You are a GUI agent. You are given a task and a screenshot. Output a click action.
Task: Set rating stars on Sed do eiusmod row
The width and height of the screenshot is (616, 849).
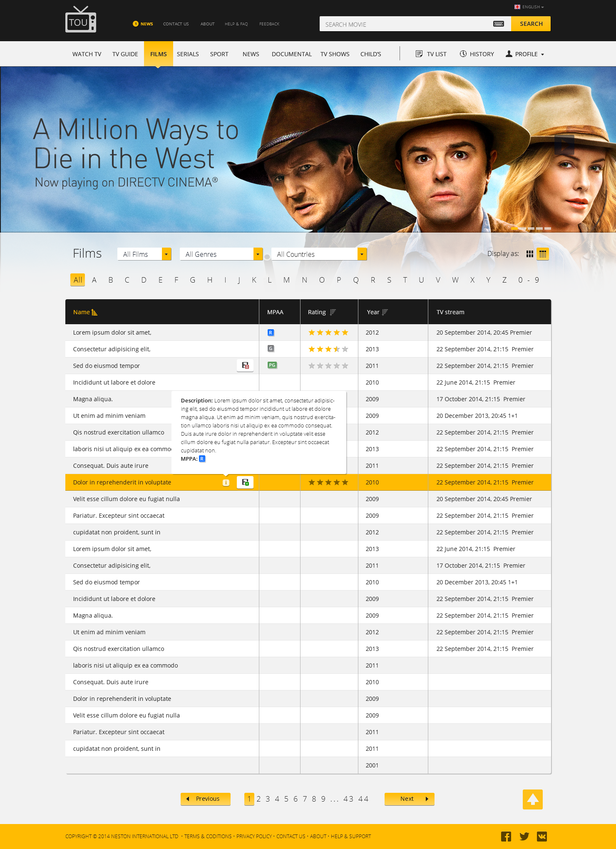click(328, 366)
